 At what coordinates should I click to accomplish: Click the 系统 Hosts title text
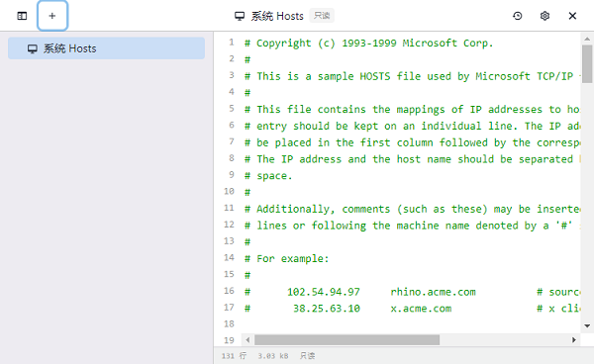[x=277, y=16]
